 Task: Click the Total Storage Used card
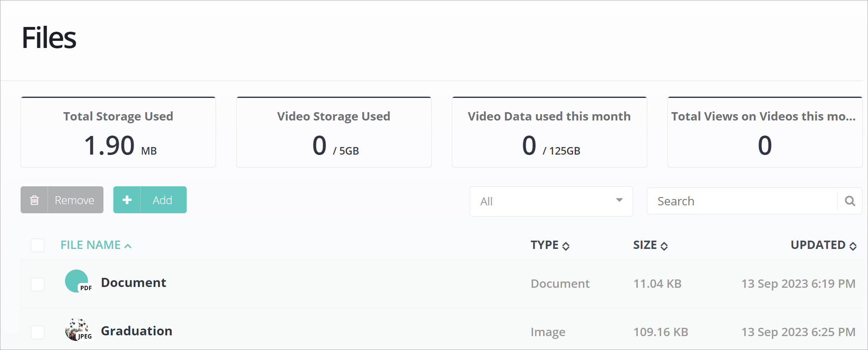click(x=118, y=132)
